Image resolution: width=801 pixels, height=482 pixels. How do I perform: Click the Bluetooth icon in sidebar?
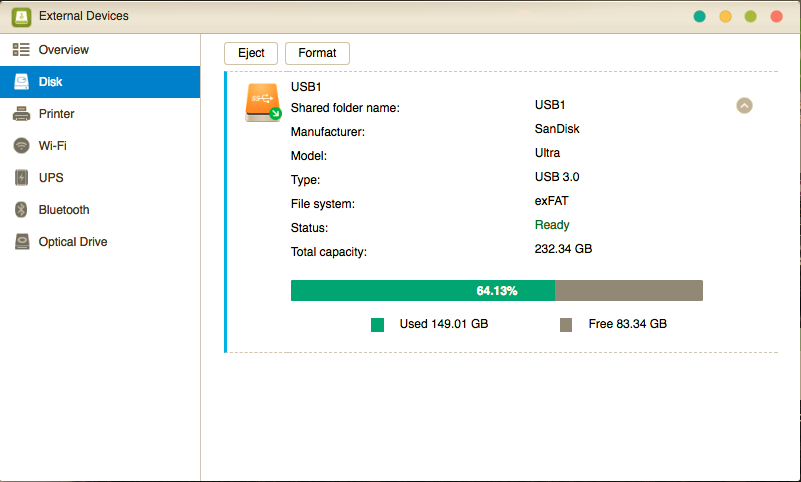21,210
